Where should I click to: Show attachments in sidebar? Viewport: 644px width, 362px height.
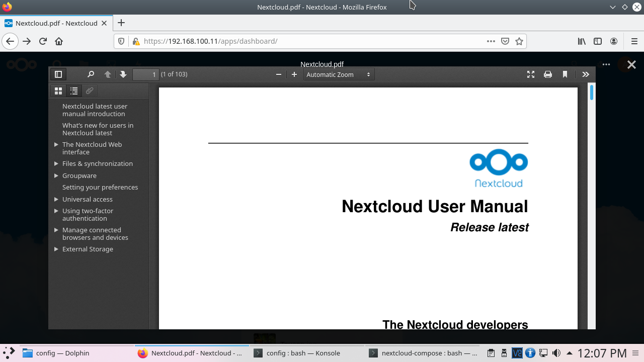point(90,91)
